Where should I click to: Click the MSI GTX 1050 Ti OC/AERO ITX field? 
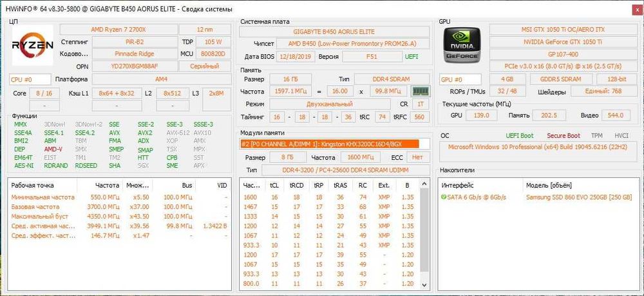pyautogui.click(x=563, y=30)
